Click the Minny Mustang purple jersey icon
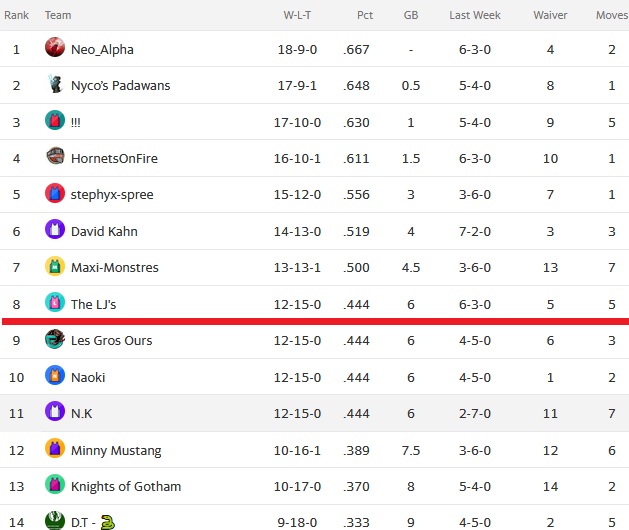This screenshot has height=530, width=629. [55, 448]
